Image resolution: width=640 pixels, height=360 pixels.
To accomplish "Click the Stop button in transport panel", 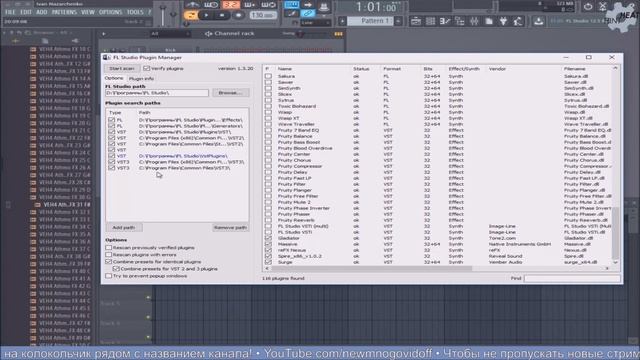I will click(222, 16).
